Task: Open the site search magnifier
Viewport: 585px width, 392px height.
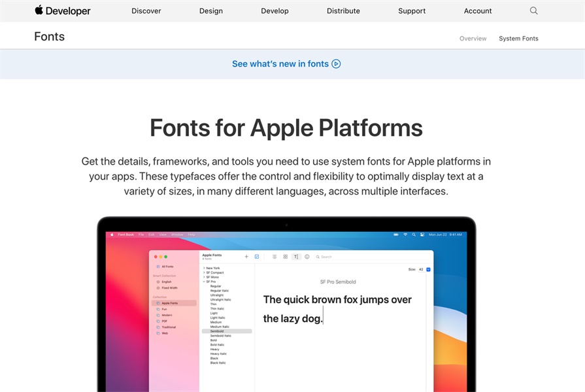Action: point(534,10)
